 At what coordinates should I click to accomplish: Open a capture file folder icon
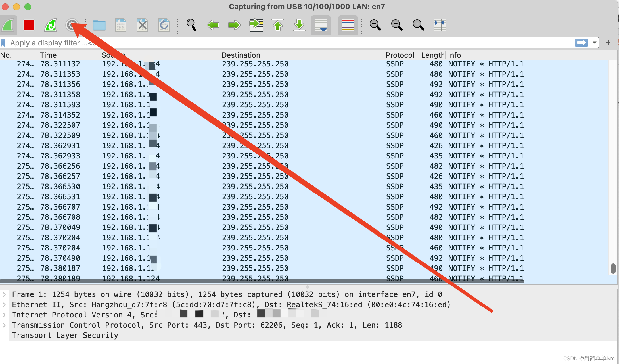(x=99, y=25)
